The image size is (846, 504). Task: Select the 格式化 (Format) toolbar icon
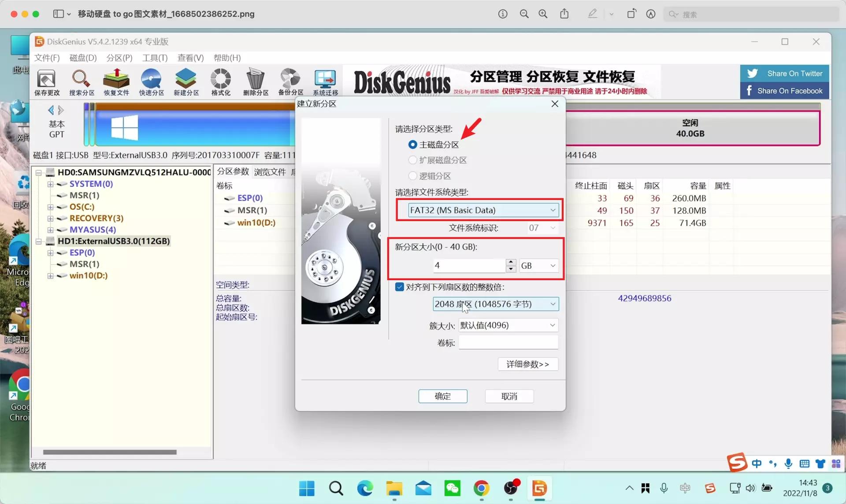(x=220, y=82)
